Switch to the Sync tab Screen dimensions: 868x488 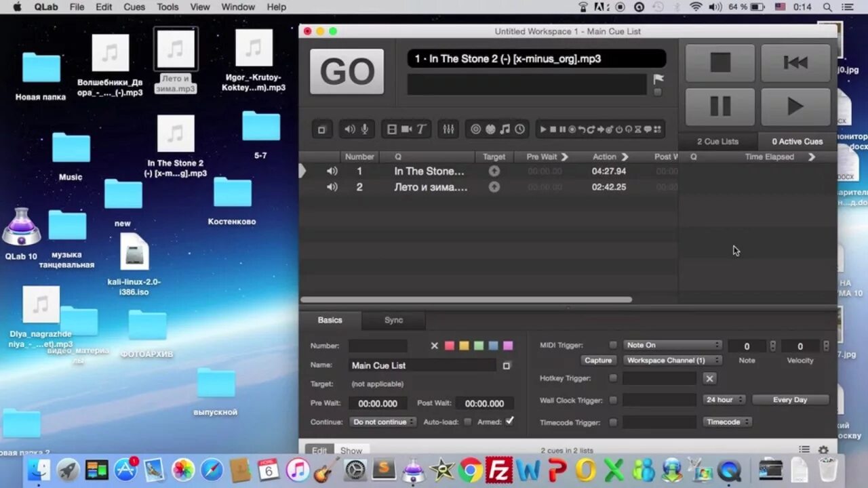[x=393, y=320]
